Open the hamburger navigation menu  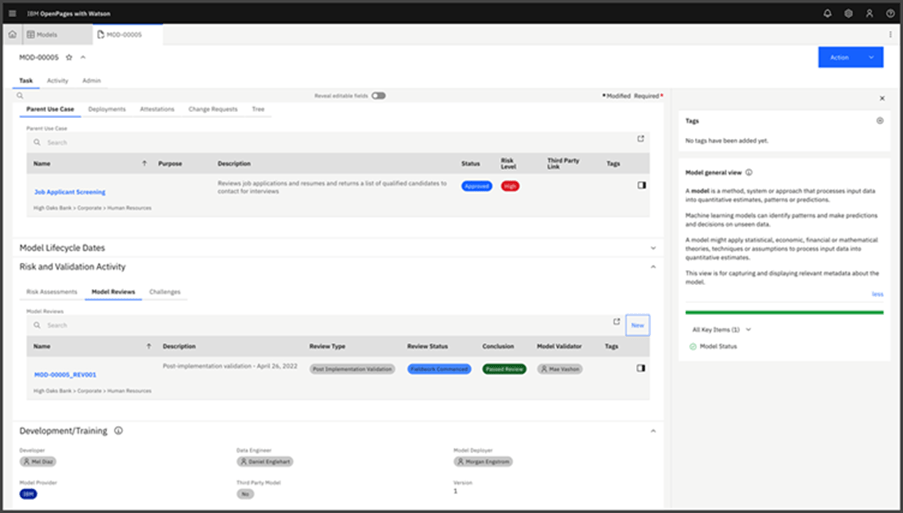coord(12,13)
